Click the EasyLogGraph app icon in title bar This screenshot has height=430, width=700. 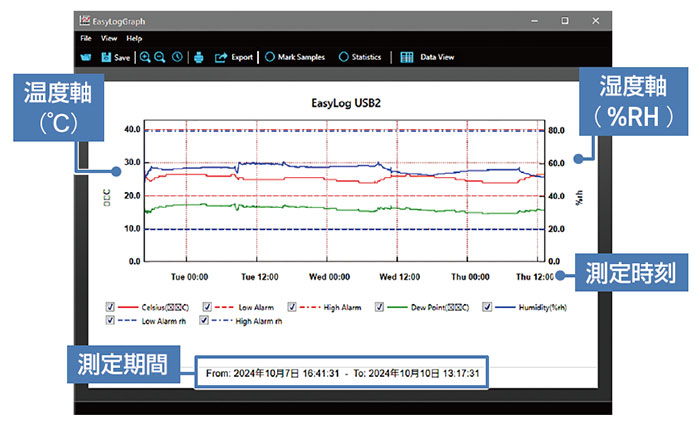(x=85, y=21)
